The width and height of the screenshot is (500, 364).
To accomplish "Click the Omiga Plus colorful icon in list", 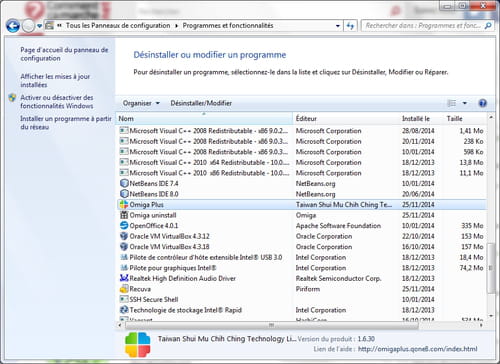I will 124,205.
